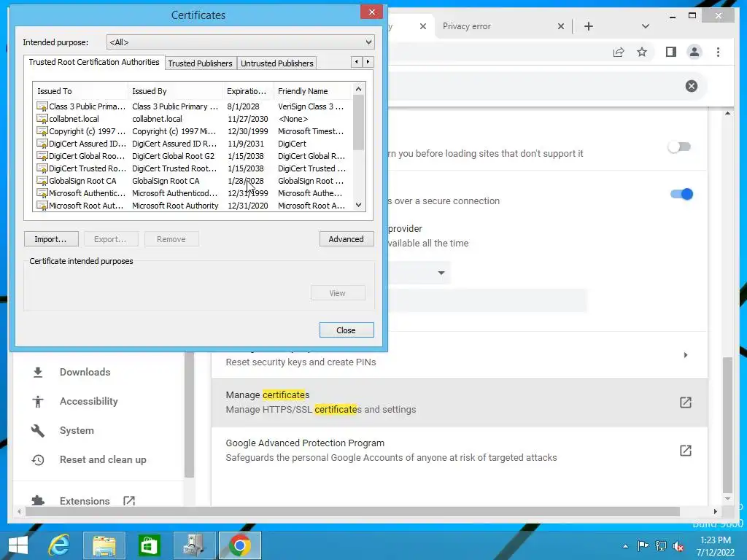Sort by the Issued To column
The width and height of the screenshot is (747, 560).
(x=80, y=91)
